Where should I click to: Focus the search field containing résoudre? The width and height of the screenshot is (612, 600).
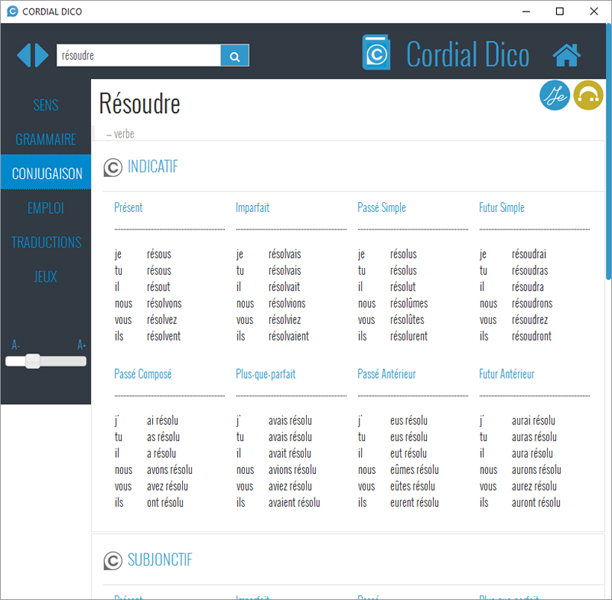coord(139,55)
